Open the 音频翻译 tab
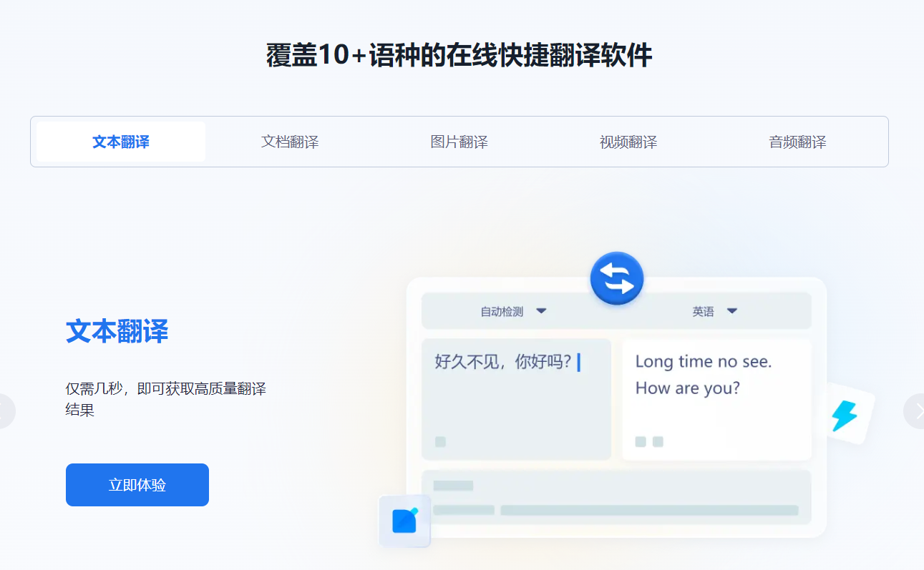Image resolution: width=924 pixels, height=570 pixels. click(797, 142)
